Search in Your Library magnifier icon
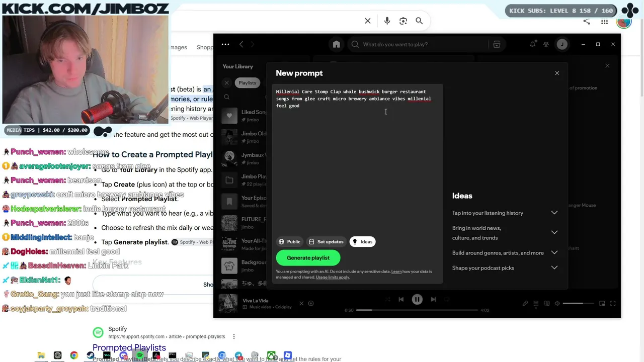 click(227, 97)
